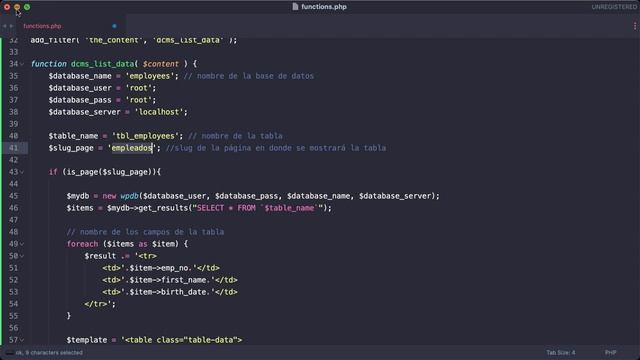The width and height of the screenshot is (640, 360).
Task: Click the dcms_list_data function name on line 34
Action: coord(102,64)
